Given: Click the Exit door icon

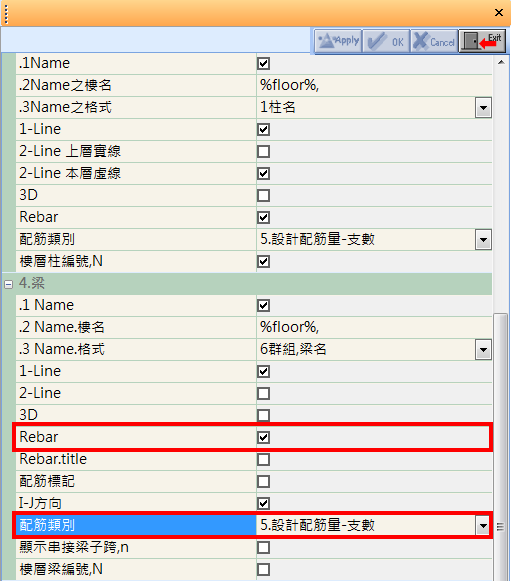Looking at the screenshot, I should [x=482, y=41].
